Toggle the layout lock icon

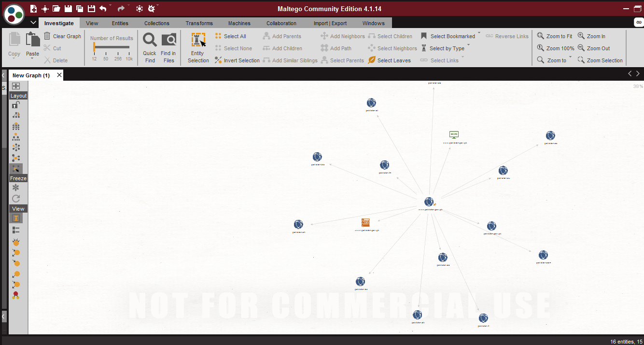pyautogui.click(x=16, y=104)
